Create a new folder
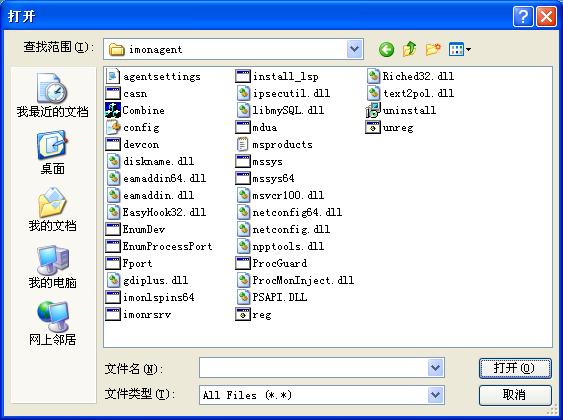 [x=433, y=49]
